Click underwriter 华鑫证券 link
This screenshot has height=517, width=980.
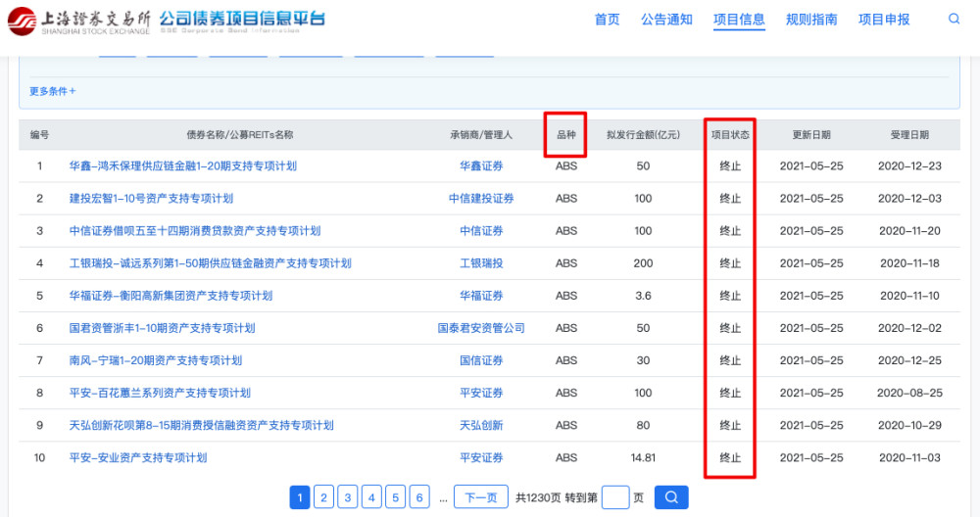coord(481,166)
